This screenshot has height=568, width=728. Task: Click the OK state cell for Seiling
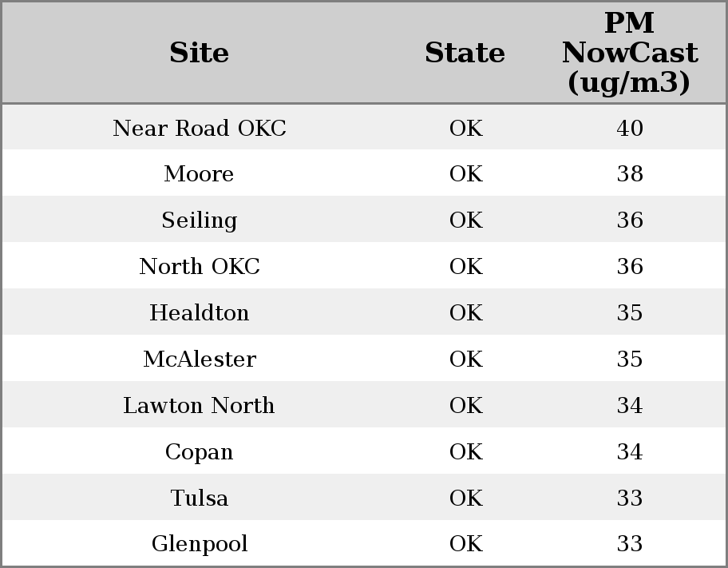465,220
